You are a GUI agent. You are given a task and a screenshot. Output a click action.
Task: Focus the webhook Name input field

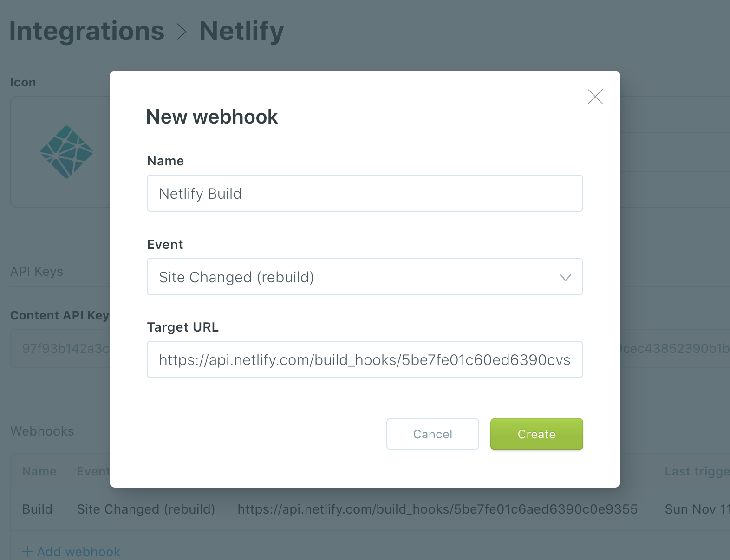click(x=365, y=193)
